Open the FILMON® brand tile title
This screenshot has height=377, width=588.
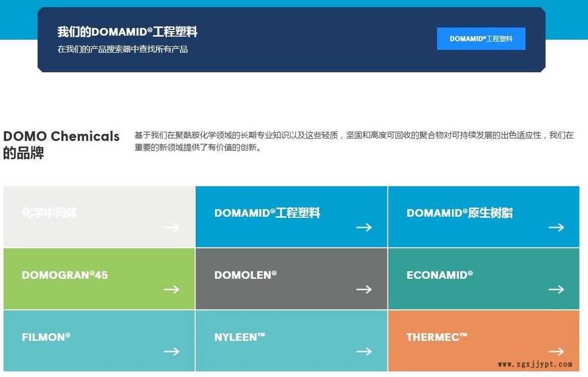tap(46, 337)
